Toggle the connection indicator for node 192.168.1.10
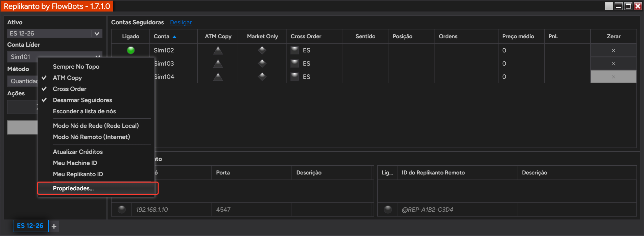 122,210
